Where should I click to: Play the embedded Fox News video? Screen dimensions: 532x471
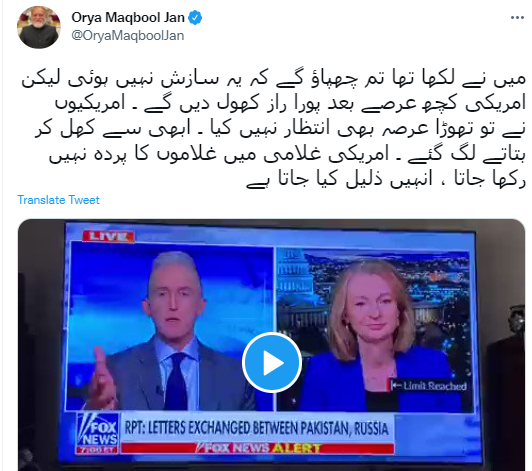point(272,363)
